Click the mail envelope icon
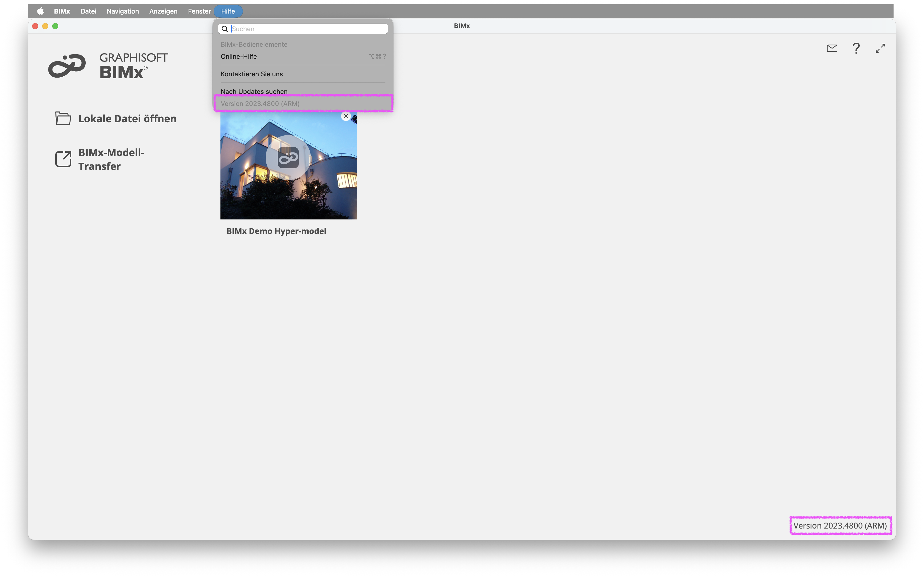 (x=832, y=48)
